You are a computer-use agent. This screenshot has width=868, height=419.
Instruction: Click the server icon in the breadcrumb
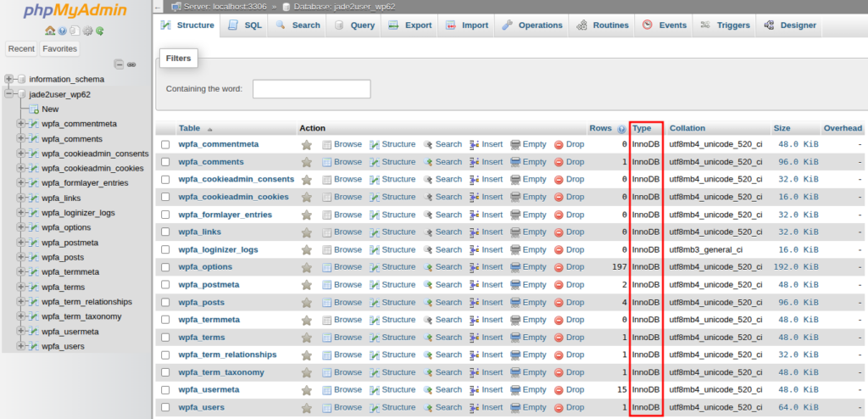pyautogui.click(x=176, y=7)
